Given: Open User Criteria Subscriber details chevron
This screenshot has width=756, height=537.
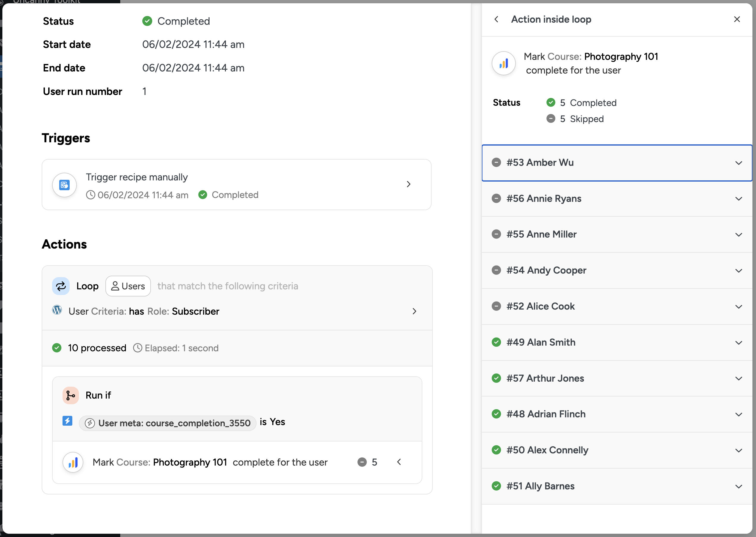Looking at the screenshot, I should [x=414, y=311].
